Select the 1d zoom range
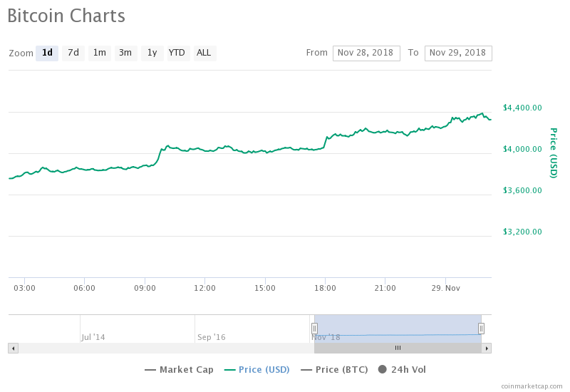 47,53
